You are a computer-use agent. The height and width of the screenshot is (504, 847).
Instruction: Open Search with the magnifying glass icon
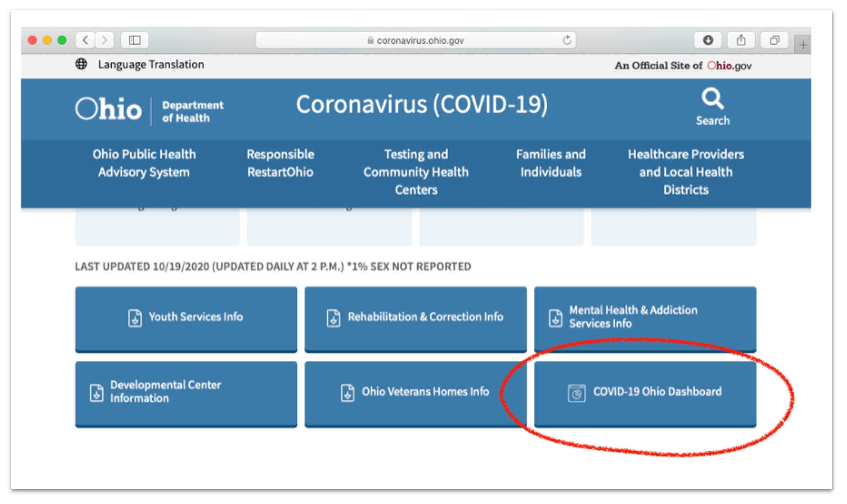pyautogui.click(x=713, y=99)
